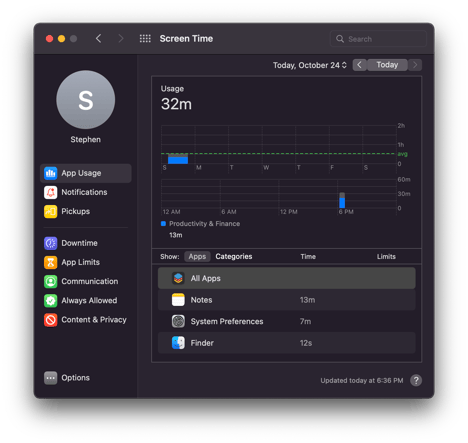Click the Always Allowed sidebar label
The height and width of the screenshot is (443, 468).
pos(89,301)
